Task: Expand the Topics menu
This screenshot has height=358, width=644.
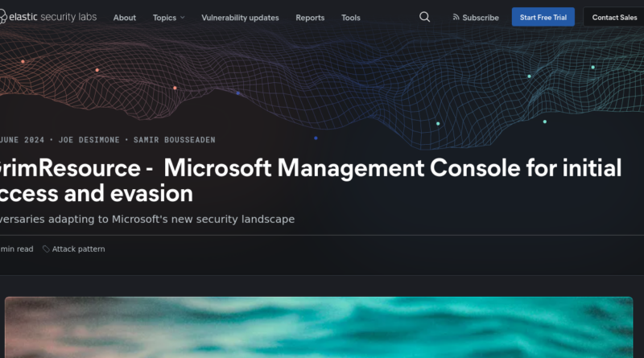Action: click(x=168, y=18)
